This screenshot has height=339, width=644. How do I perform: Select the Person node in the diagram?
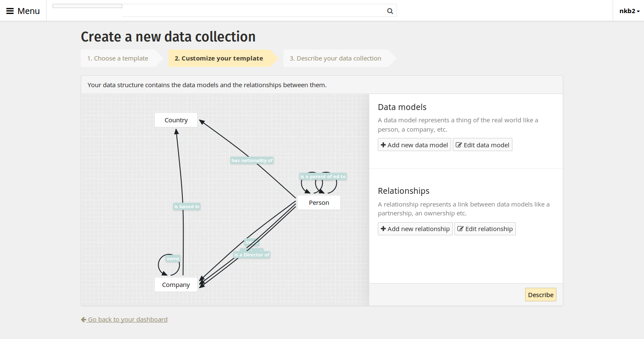pyautogui.click(x=319, y=202)
